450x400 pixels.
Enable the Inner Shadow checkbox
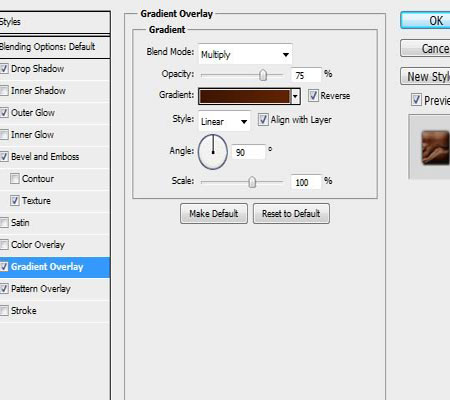(x=4, y=91)
